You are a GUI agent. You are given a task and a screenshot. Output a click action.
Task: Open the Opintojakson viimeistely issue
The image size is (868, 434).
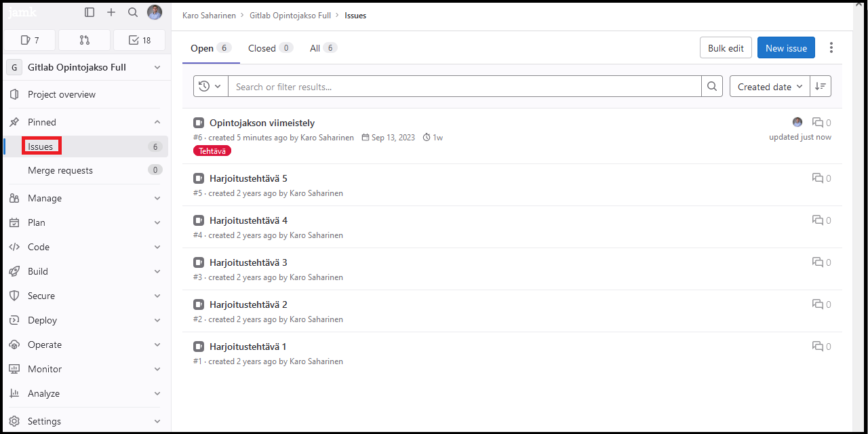coord(262,123)
